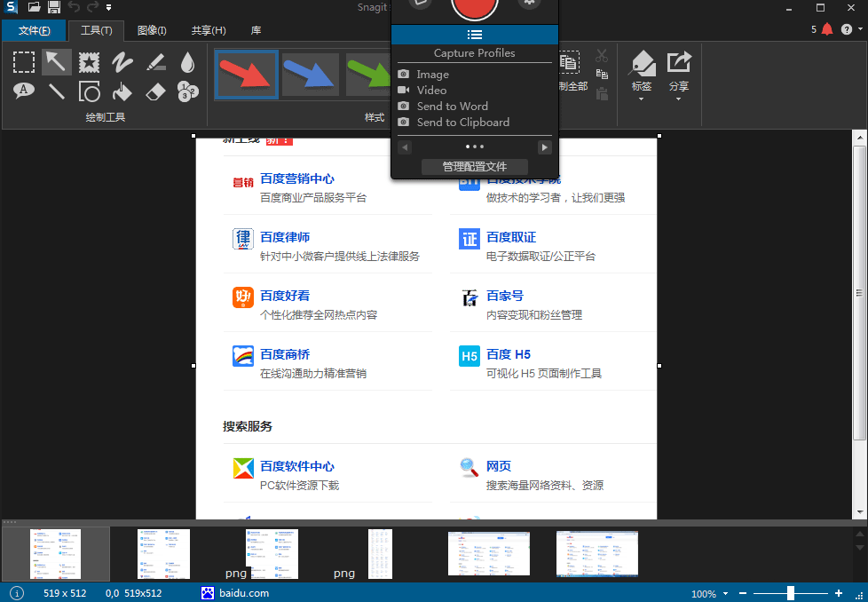Zoom out with the minus icon
Viewport: 868px width, 602px height.
(743, 593)
